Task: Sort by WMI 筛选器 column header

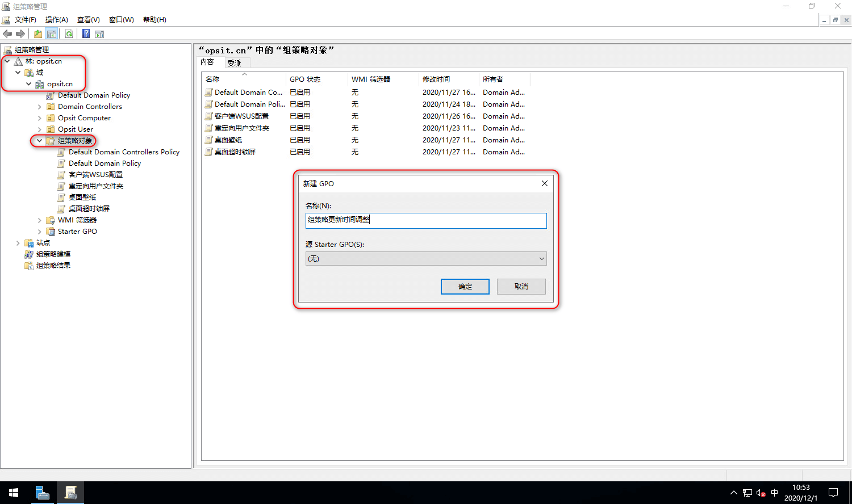Action: point(383,79)
